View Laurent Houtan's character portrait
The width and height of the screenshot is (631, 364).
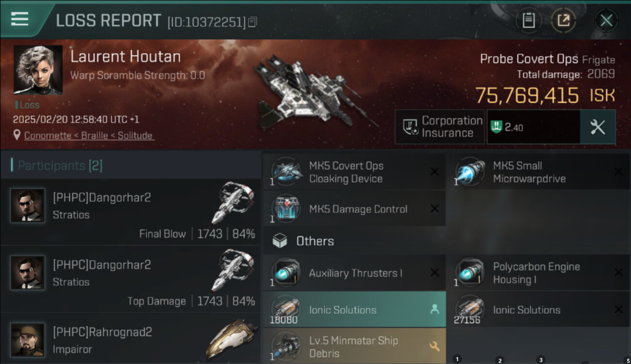coord(38,70)
